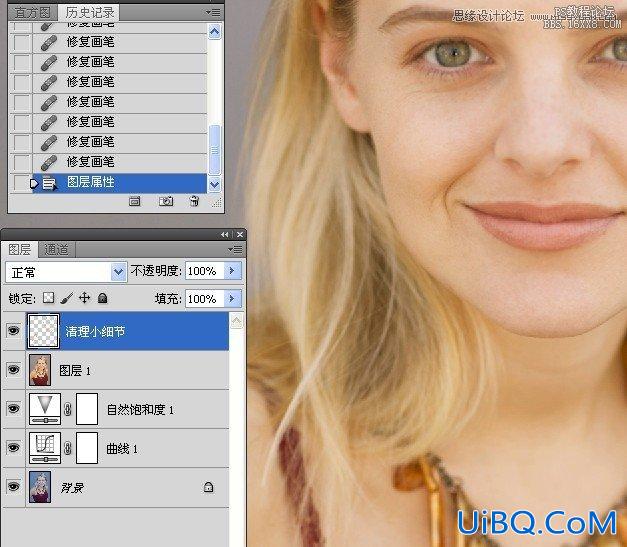Viewport: 627px width, 547px height.
Task: Select the 图层 1 layer thumbnail
Action: pos(40,370)
